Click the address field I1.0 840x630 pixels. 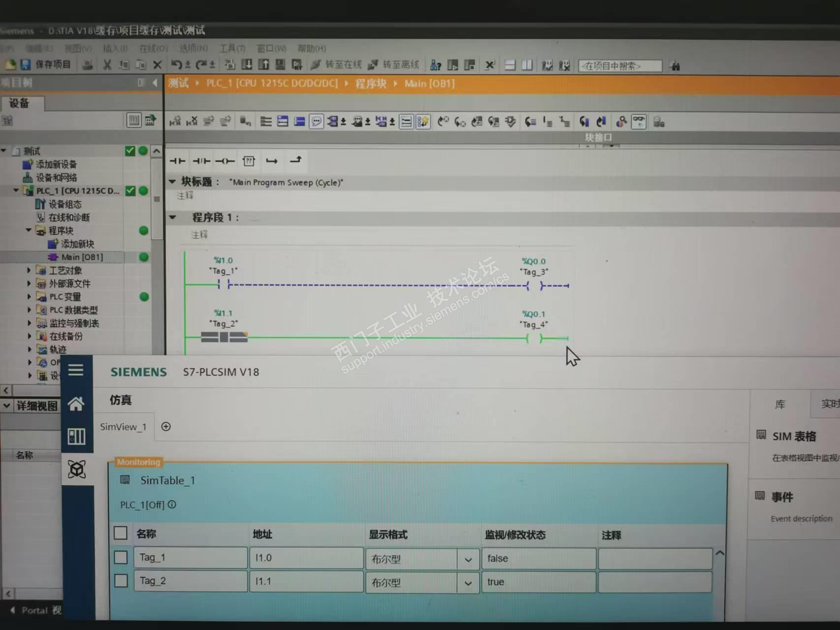click(x=306, y=558)
